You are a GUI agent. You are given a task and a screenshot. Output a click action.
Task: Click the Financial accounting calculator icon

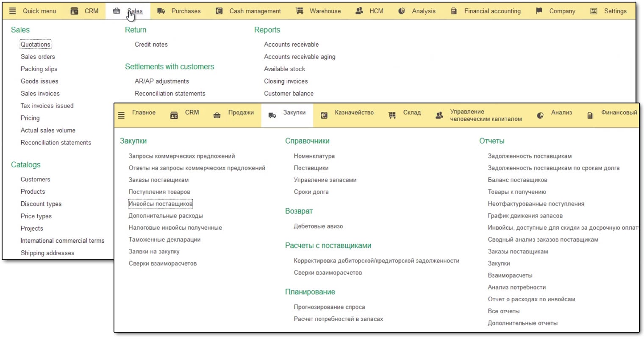(x=454, y=11)
